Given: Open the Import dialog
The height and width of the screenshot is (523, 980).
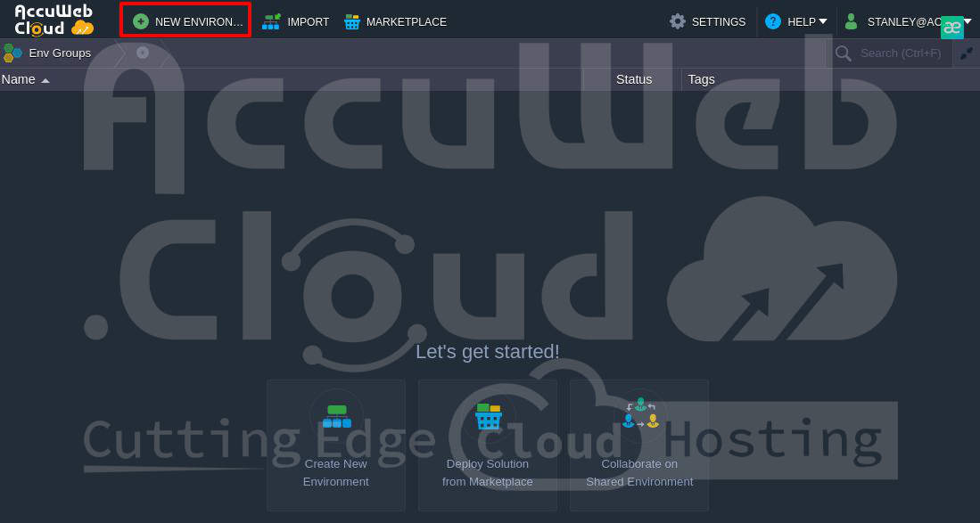Looking at the screenshot, I should (x=295, y=21).
